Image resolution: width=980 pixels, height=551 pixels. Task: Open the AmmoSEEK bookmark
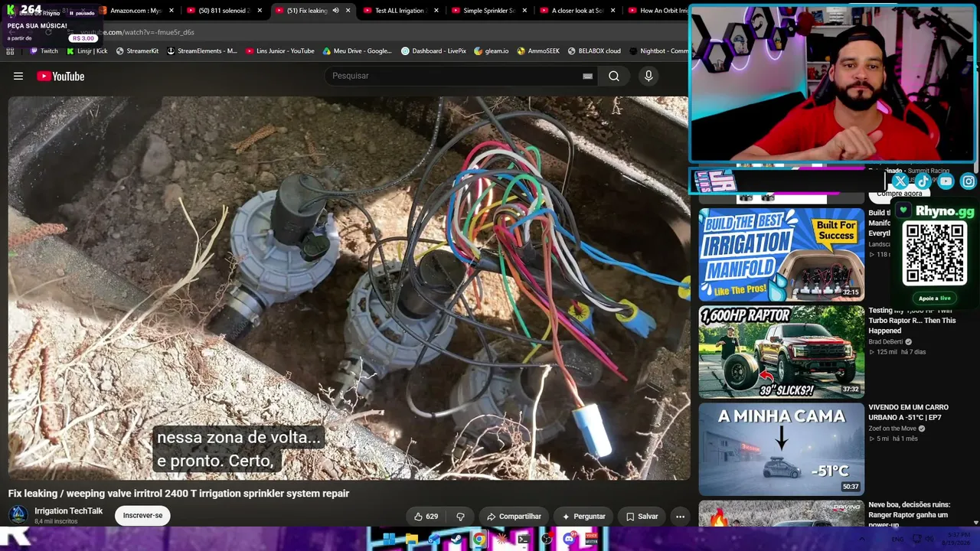tap(538, 51)
